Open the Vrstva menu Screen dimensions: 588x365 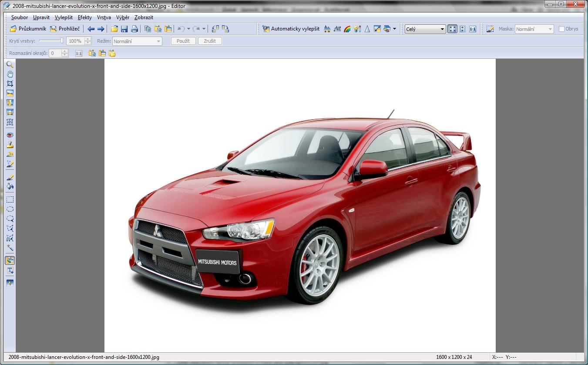(104, 17)
